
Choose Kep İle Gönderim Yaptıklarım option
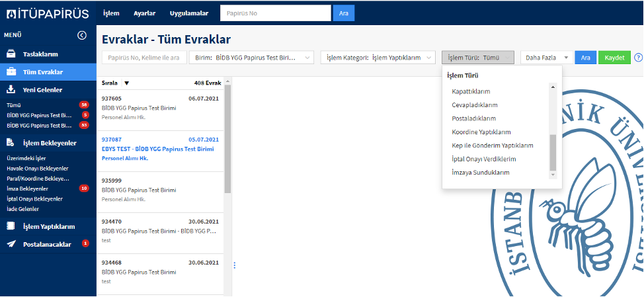pyautogui.click(x=493, y=146)
